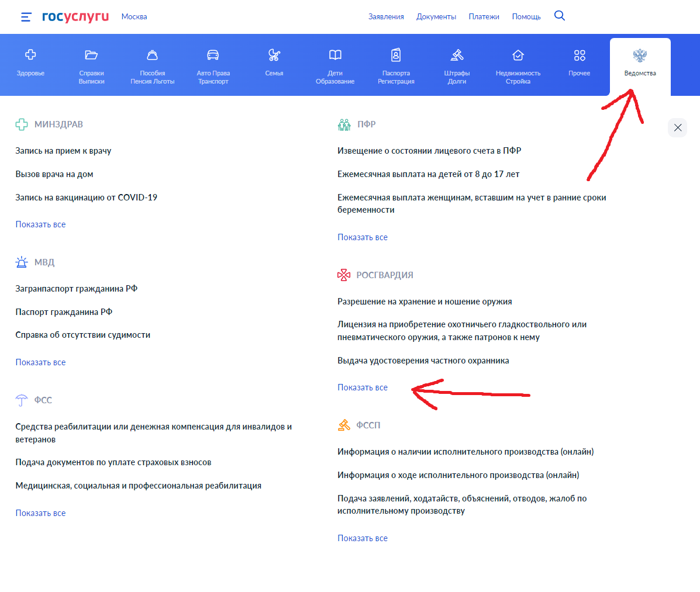Expand Показать все under МВД
Image resolution: width=700 pixels, height=592 pixels.
click(x=40, y=362)
